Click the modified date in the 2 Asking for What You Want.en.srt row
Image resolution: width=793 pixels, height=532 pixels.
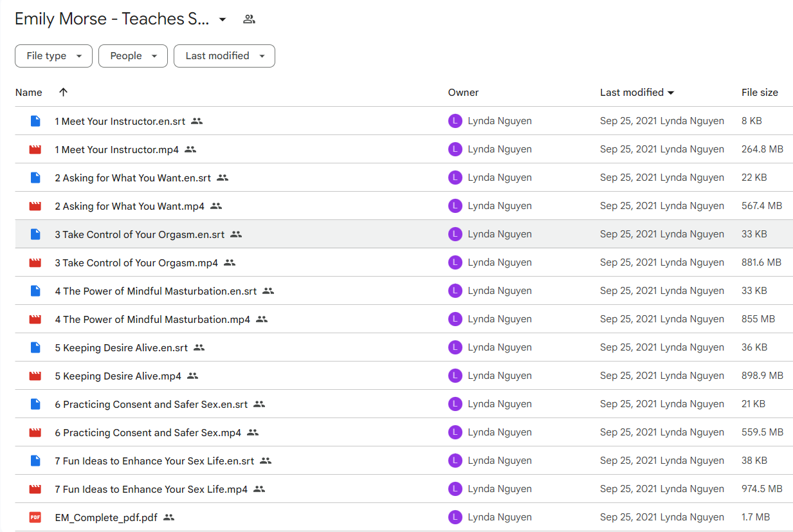click(x=628, y=178)
